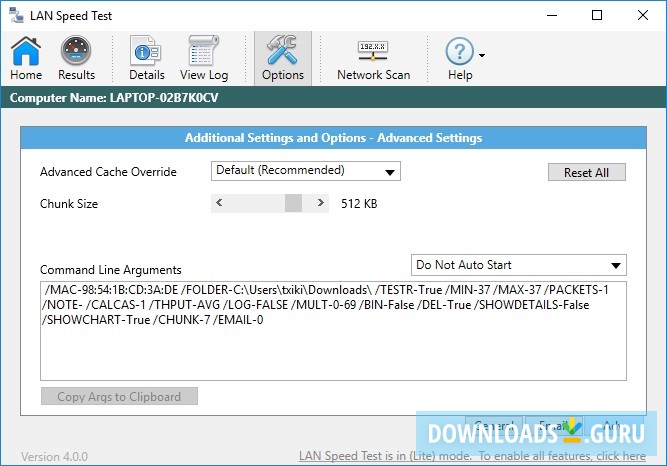Click the Lite mode enable features link
This screenshot has height=466, width=667.
[x=472, y=456]
